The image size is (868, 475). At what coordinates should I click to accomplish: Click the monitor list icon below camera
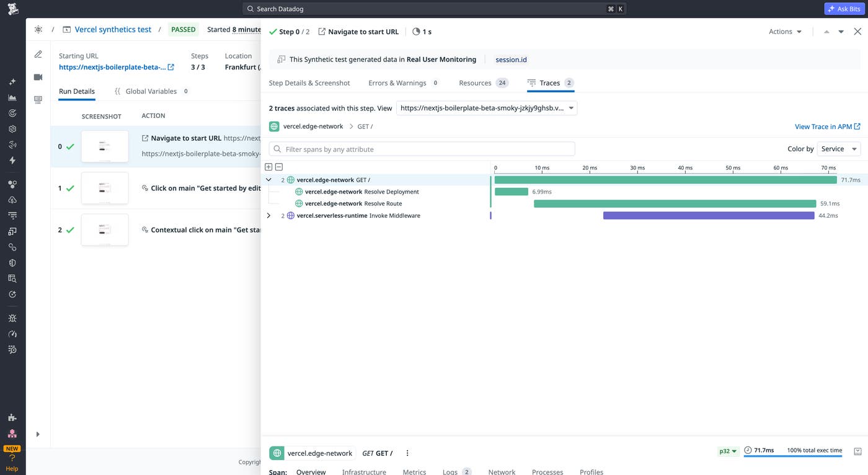pyautogui.click(x=38, y=99)
